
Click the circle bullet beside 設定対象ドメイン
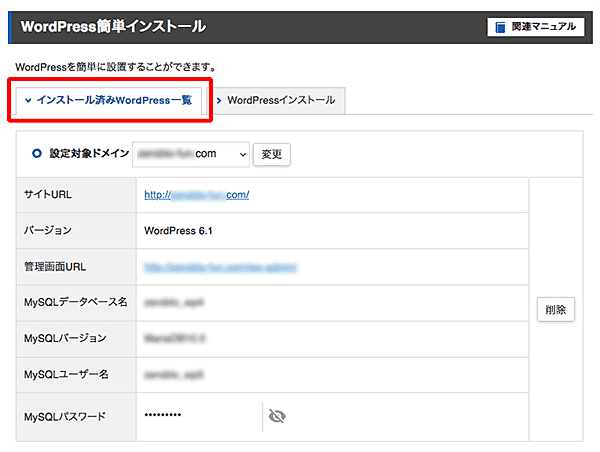pos(37,154)
